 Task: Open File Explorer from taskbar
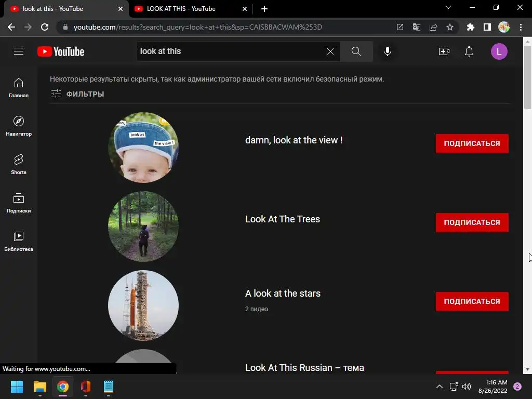(x=39, y=387)
